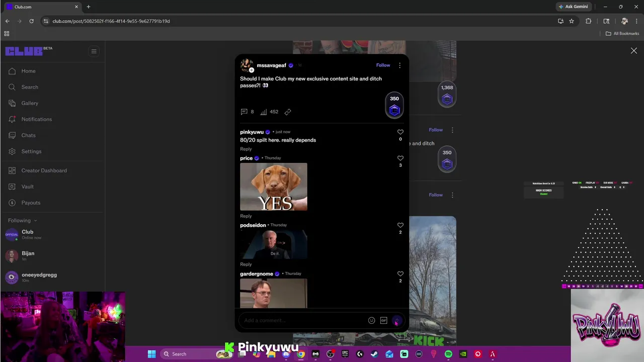This screenshot has width=644, height=362.
Task: Open OBS Studio from the taskbar
Action: (x=330, y=354)
